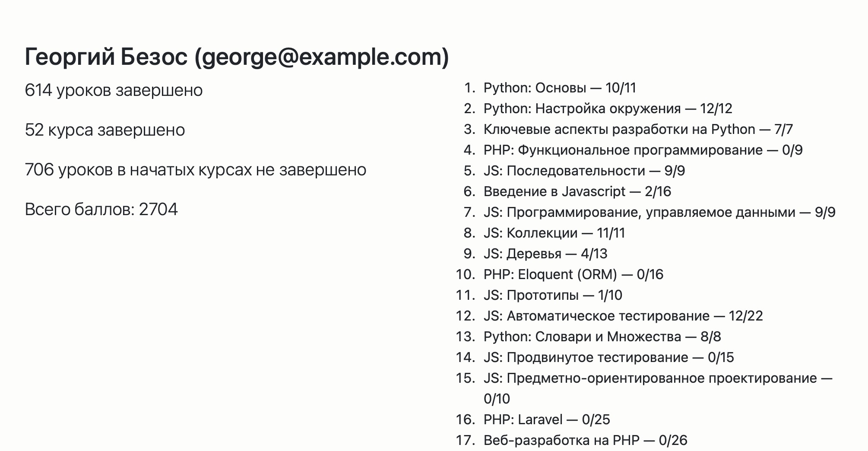
Task: Click the "Введение в Javascript — 2/16" entry
Action: (x=577, y=191)
